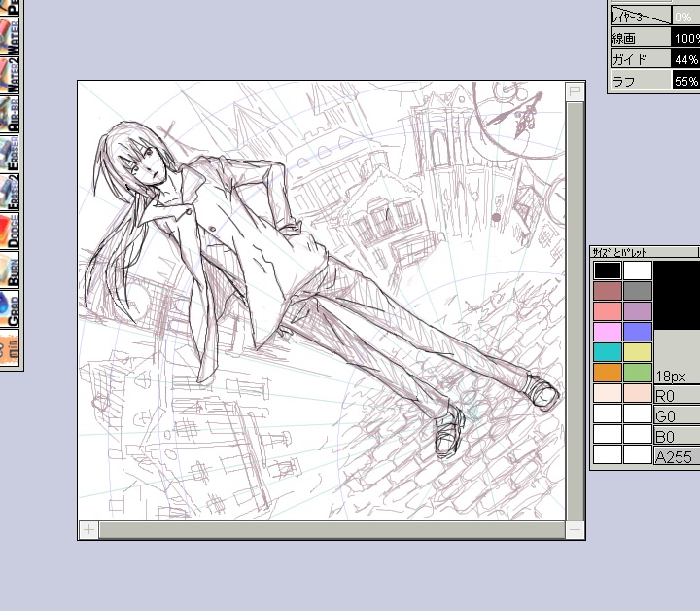Pick the teal palette swatch
The height and width of the screenshot is (611, 700).
pyautogui.click(x=607, y=352)
